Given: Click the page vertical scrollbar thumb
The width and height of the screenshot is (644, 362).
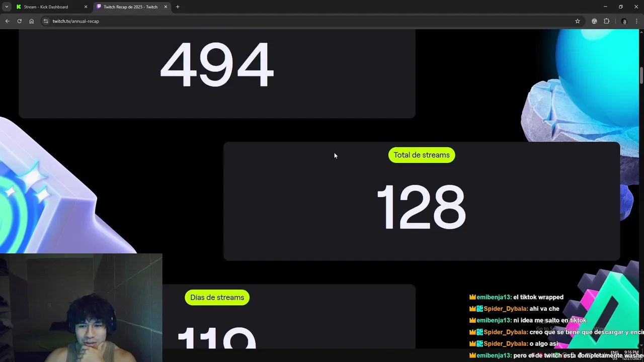Looking at the screenshot, I should click(641, 75).
